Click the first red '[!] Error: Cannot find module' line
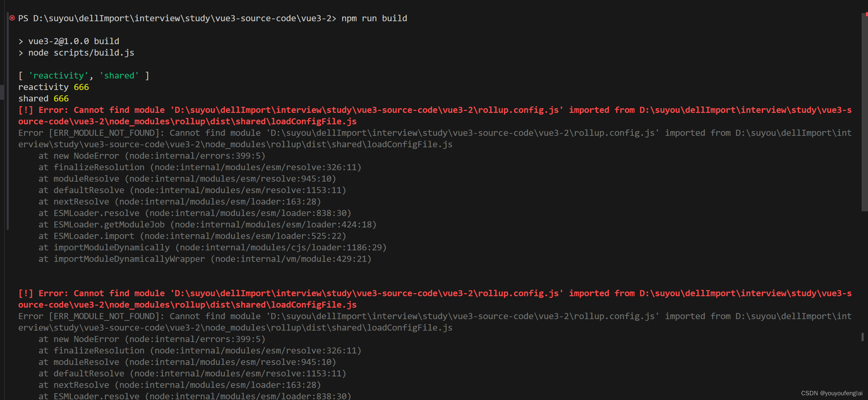The image size is (868, 400). pyautogui.click(x=435, y=110)
